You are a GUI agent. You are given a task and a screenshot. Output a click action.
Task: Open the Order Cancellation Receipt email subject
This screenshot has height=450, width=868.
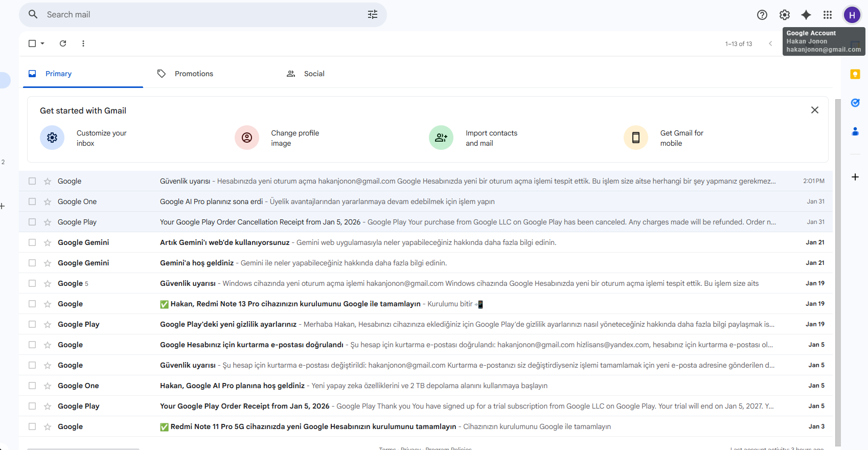pyautogui.click(x=260, y=222)
